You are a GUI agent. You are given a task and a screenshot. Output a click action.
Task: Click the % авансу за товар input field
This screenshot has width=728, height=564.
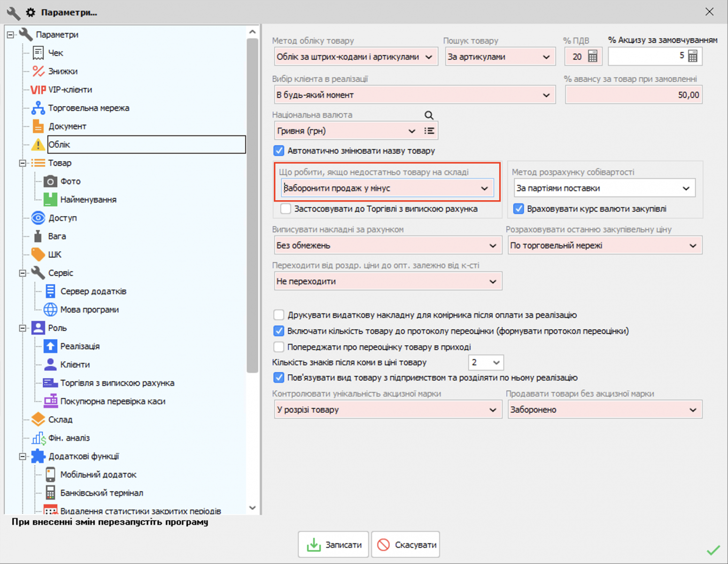(x=633, y=95)
